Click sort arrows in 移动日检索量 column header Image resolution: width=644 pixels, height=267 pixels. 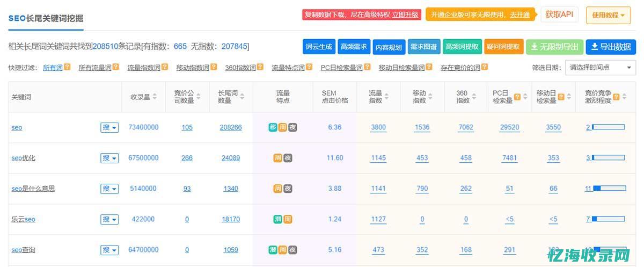tap(568, 97)
